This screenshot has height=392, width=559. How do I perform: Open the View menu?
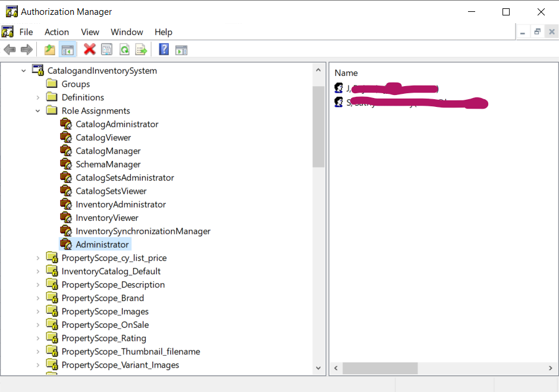90,32
